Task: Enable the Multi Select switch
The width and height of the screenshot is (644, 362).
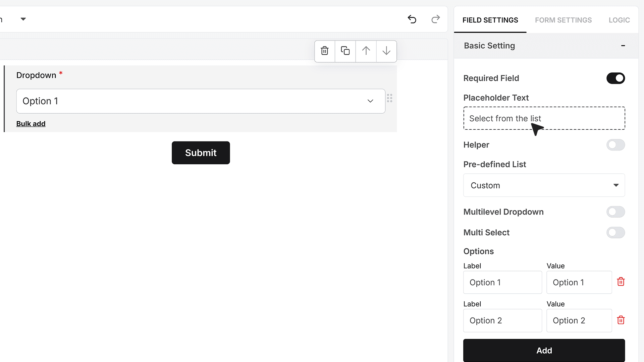Action: (x=615, y=233)
